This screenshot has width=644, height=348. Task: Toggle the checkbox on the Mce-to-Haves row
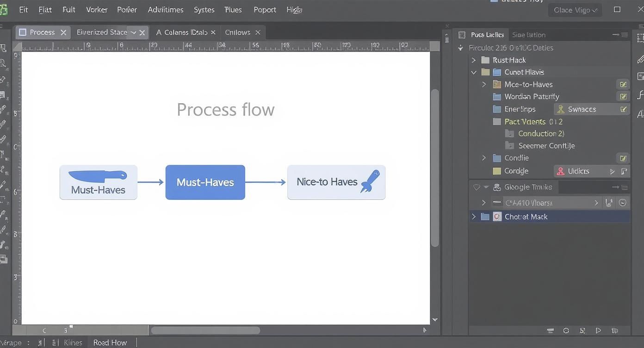coord(623,84)
